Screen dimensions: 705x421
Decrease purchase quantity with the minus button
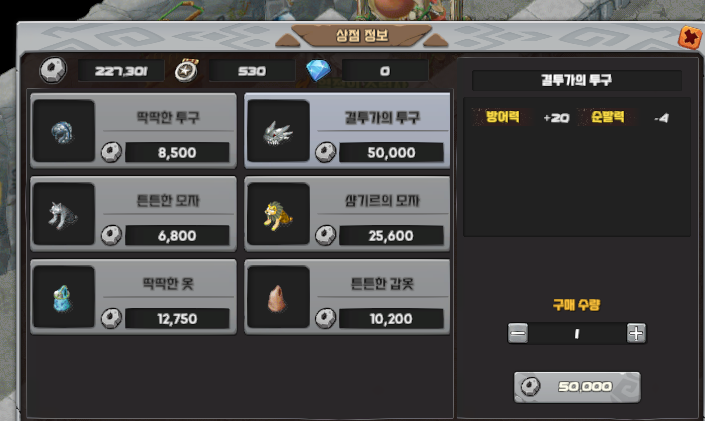click(x=518, y=333)
